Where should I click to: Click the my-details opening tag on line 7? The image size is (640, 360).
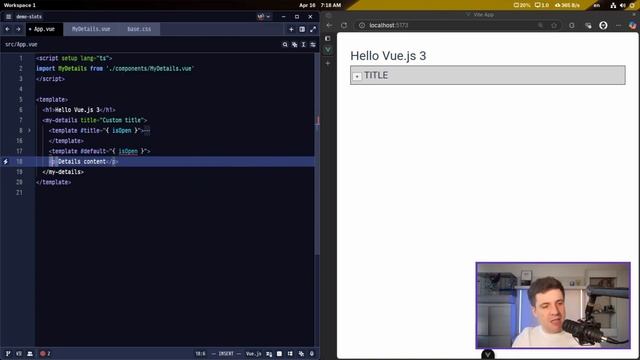coord(95,120)
